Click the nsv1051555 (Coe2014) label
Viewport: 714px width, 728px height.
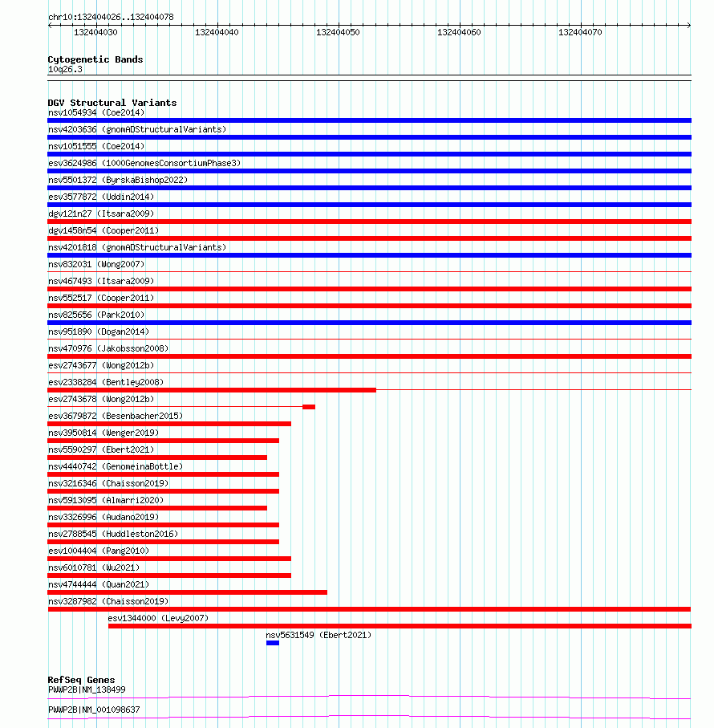(x=96, y=146)
